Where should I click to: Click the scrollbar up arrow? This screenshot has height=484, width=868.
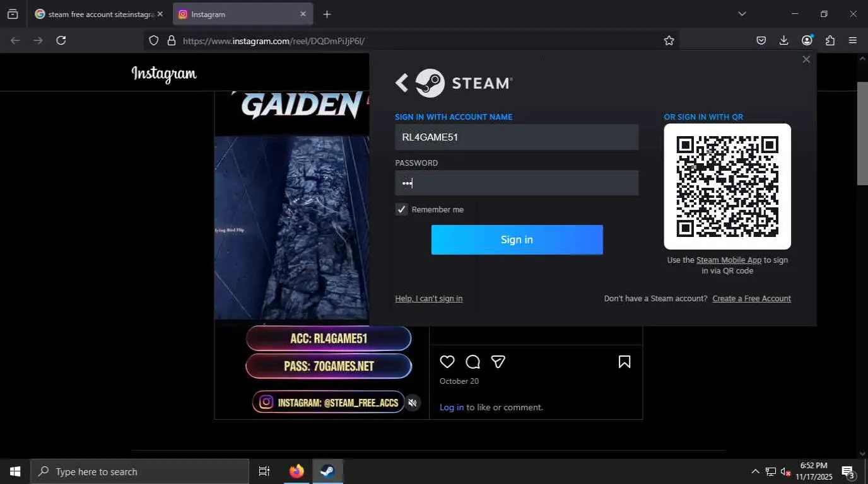tap(862, 59)
